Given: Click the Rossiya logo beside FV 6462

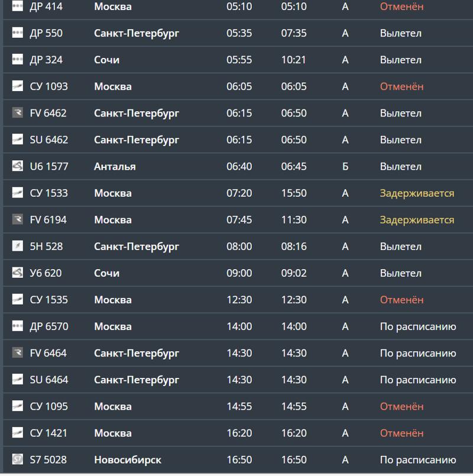Looking at the screenshot, I should (17, 113).
